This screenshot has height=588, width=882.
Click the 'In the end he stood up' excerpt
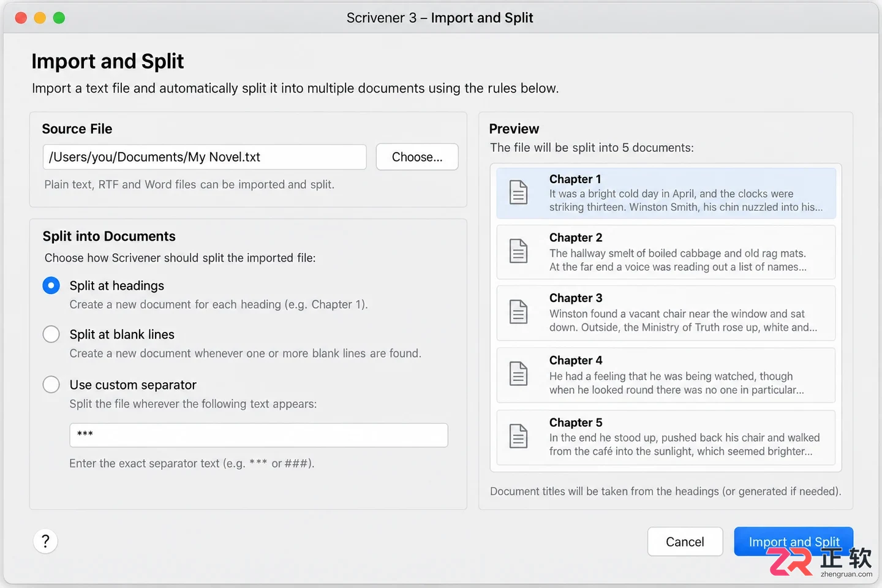coord(684,445)
